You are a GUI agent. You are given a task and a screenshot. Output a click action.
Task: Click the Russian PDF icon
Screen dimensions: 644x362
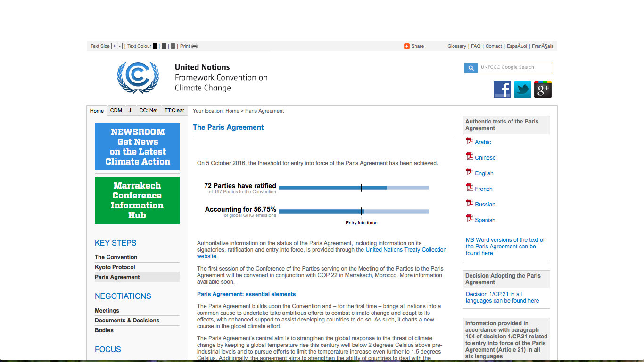470,203
